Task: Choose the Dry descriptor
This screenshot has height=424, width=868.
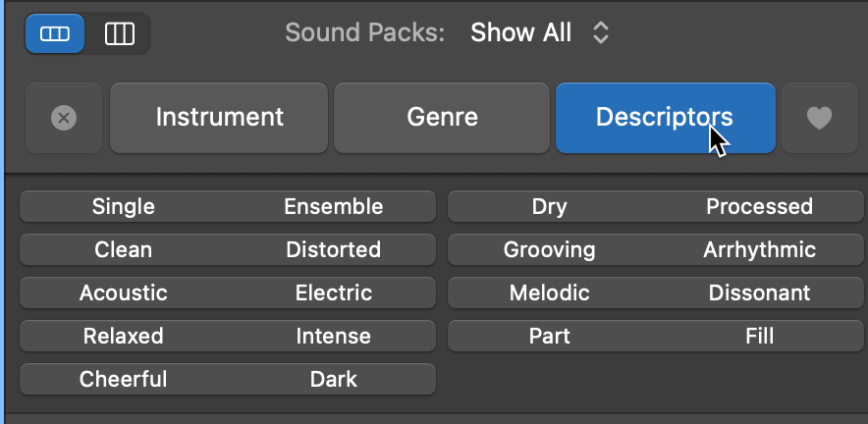Action: point(550,206)
